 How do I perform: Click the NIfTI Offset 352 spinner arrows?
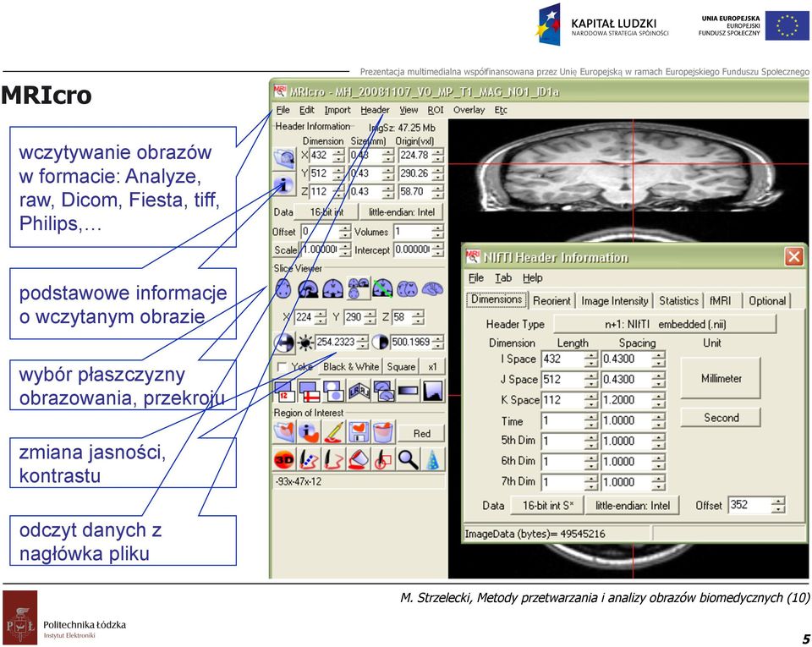click(778, 505)
